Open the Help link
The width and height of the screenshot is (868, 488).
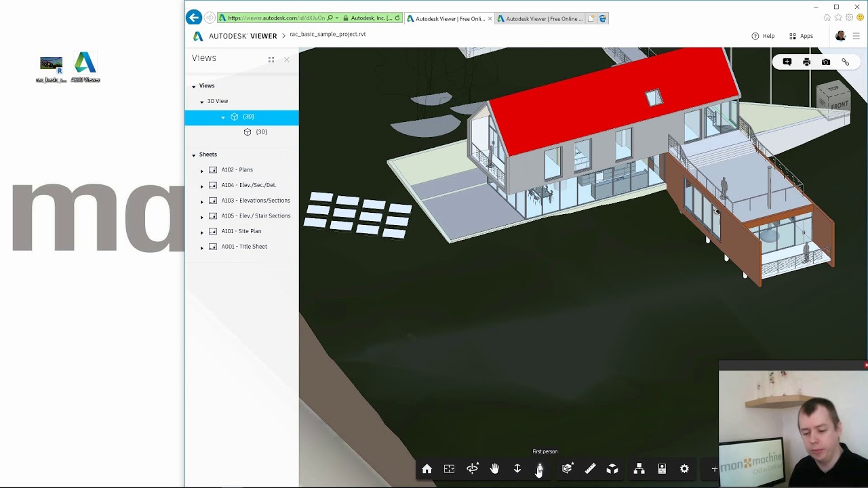pos(763,36)
